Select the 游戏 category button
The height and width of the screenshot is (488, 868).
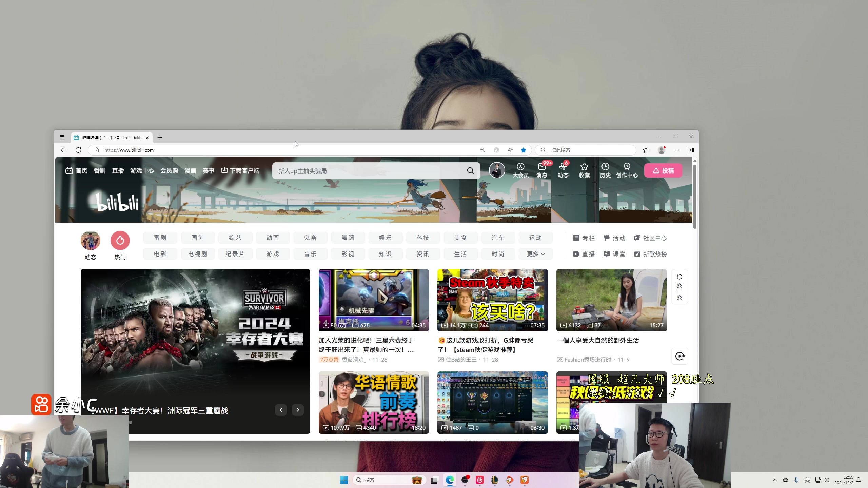(x=273, y=254)
